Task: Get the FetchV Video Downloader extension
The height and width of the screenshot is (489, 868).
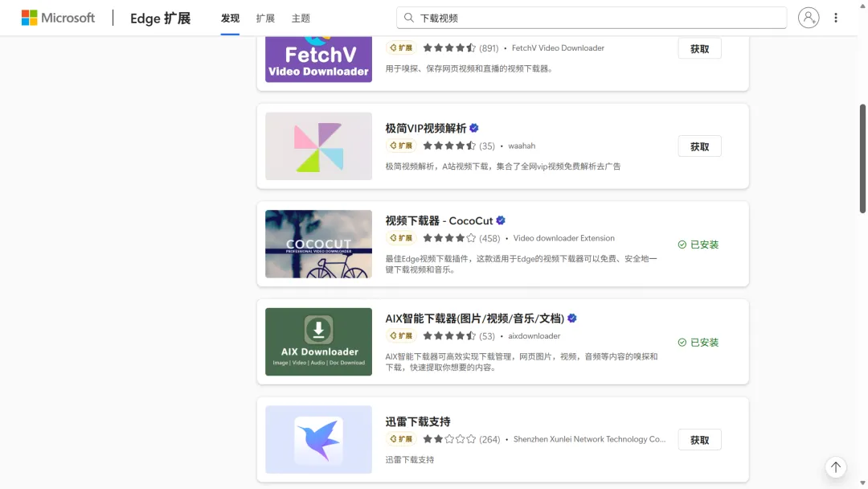Action: tap(699, 49)
